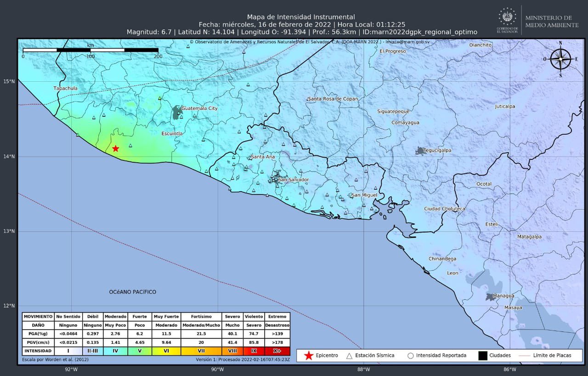Click the Esteli city label
The height and width of the screenshot is (376, 588).
pyautogui.click(x=492, y=224)
